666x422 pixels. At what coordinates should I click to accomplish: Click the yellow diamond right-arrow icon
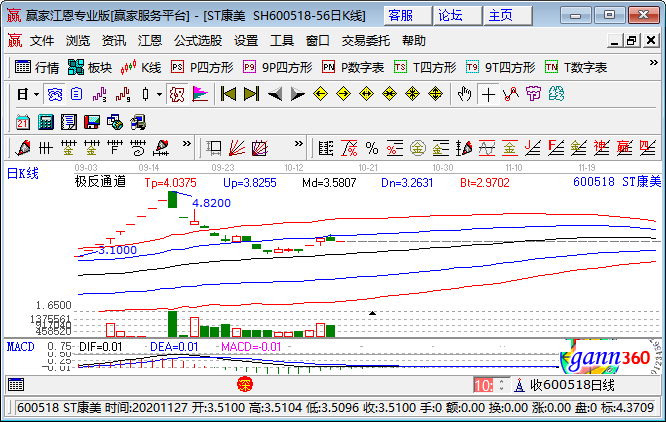[x=343, y=94]
